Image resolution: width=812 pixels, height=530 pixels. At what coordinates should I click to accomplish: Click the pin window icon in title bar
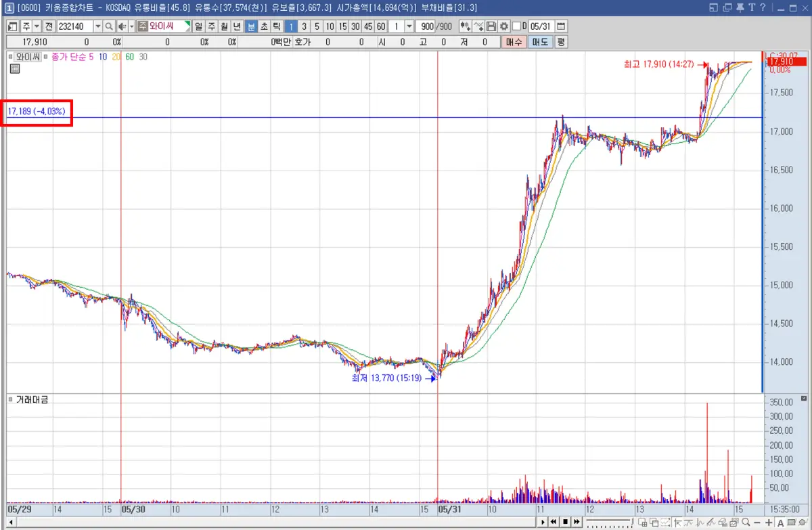coord(740,7)
